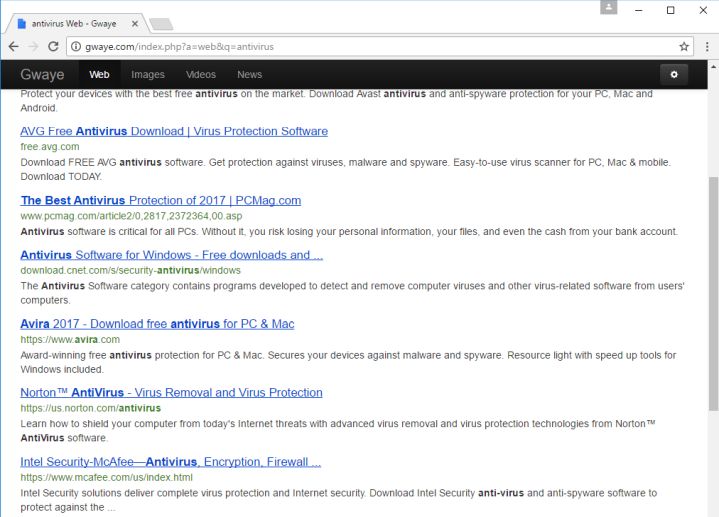Image resolution: width=719 pixels, height=517 pixels.
Task: Open AVG Free Antivirus Download result
Action: [x=174, y=131]
